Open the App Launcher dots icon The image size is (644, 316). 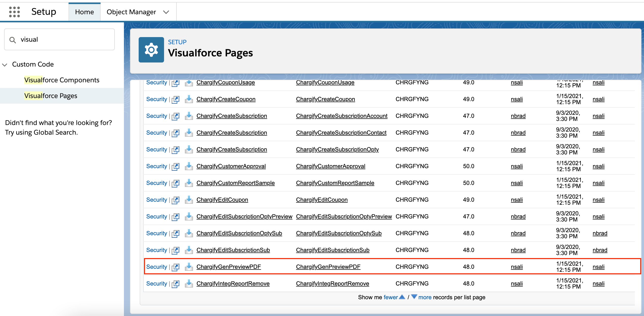click(x=14, y=12)
